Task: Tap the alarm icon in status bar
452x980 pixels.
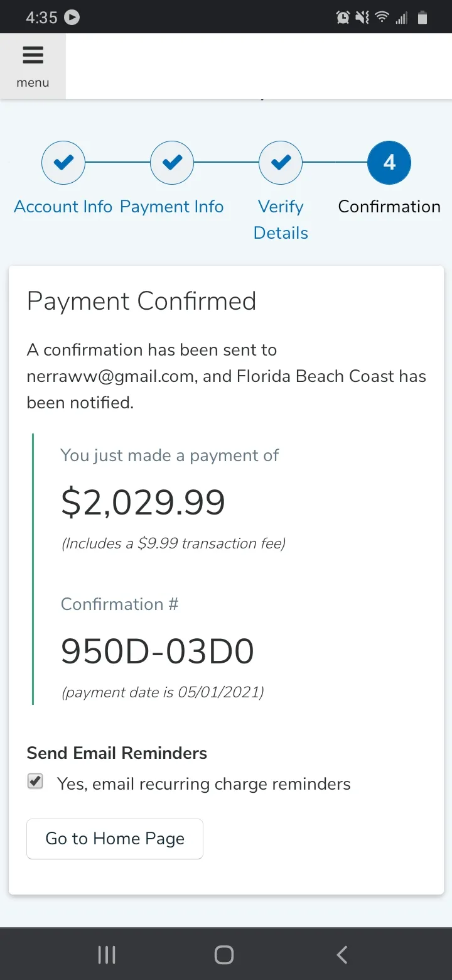Action: pyautogui.click(x=343, y=18)
